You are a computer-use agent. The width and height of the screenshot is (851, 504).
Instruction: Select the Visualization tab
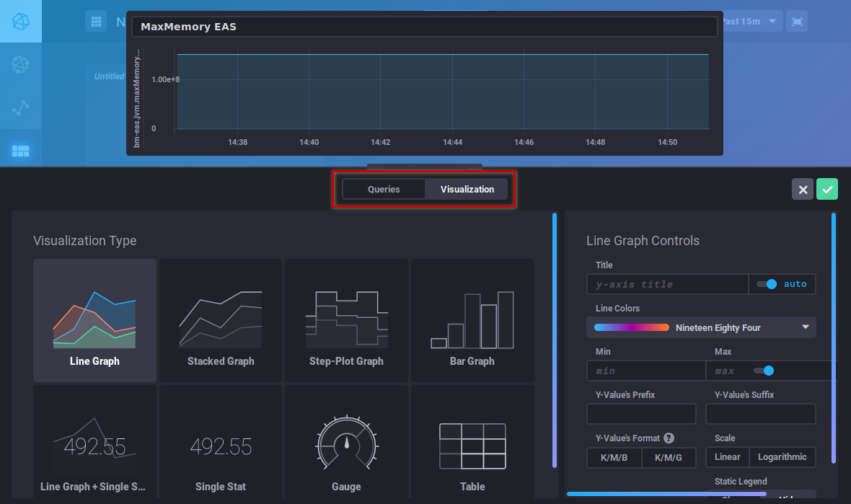[467, 190]
